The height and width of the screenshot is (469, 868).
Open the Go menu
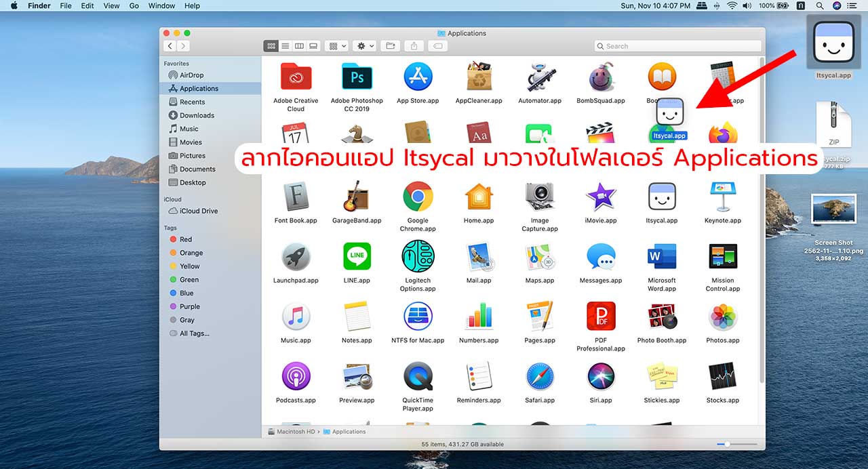(134, 5)
